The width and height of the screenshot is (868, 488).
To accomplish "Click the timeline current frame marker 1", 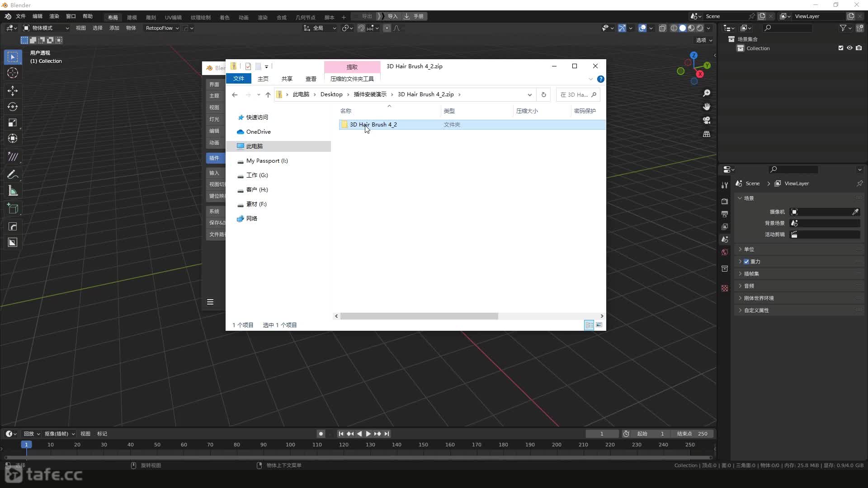I will (x=26, y=445).
